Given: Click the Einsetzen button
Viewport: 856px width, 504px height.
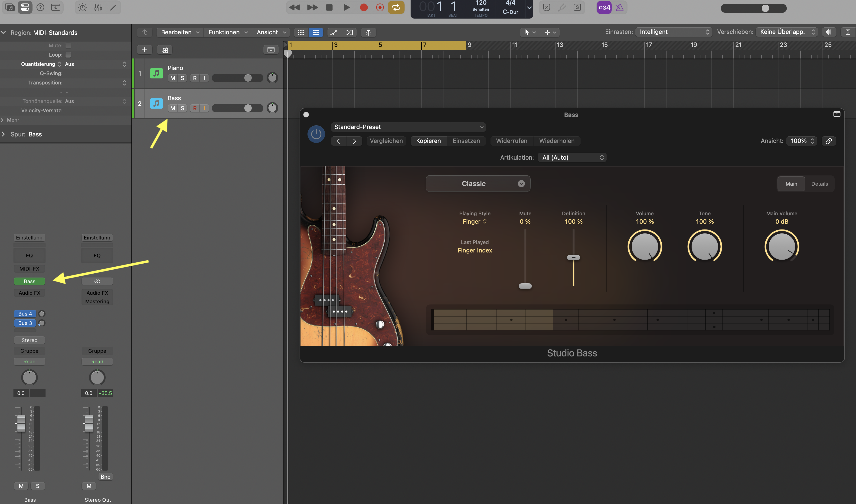Looking at the screenshot, I should point(466,141).
